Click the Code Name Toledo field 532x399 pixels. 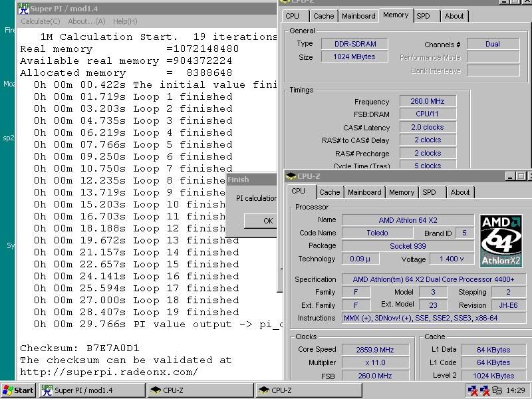[x=377, y=233]
